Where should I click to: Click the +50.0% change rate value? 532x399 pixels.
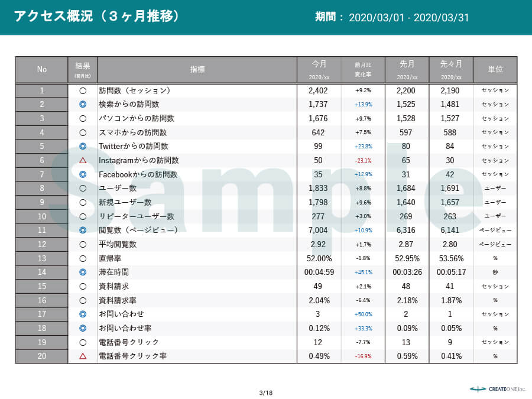click(x=363, y=314)
